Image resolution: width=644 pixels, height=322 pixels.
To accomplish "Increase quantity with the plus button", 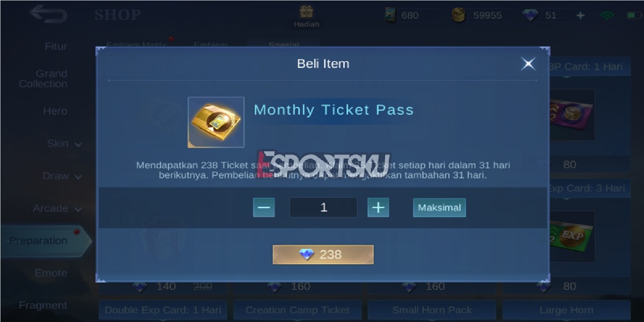I will point(378,207).
